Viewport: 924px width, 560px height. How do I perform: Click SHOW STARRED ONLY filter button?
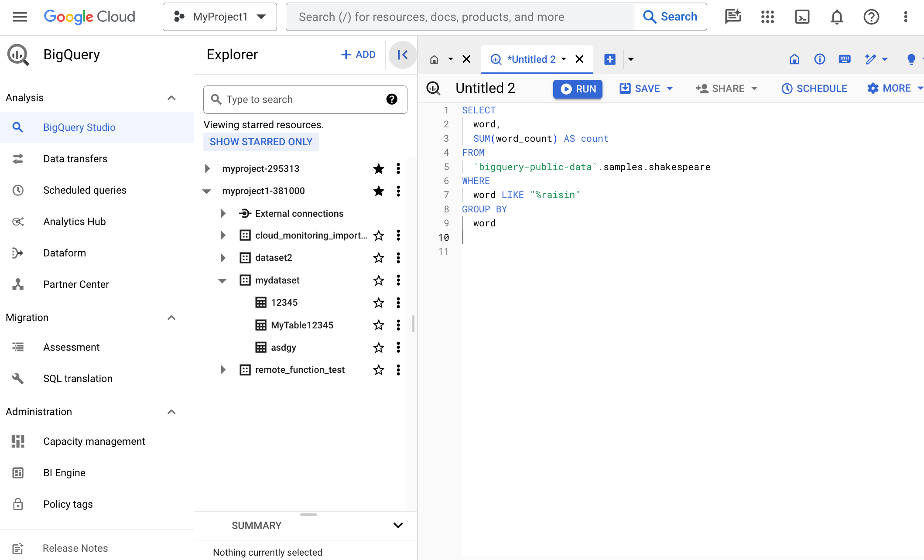click(x=261, y=141)
